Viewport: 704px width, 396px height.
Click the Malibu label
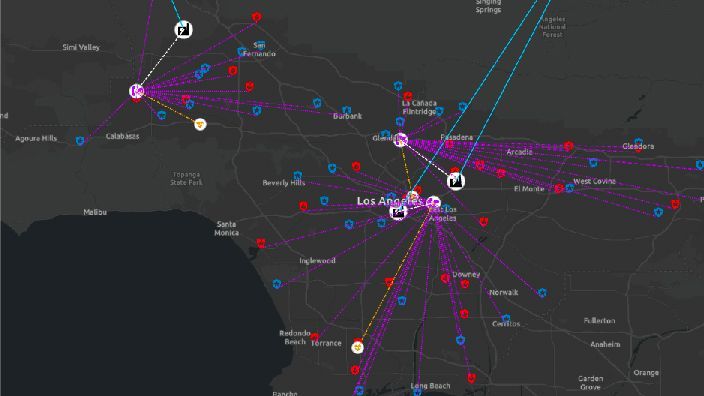[x=95, y=212]
